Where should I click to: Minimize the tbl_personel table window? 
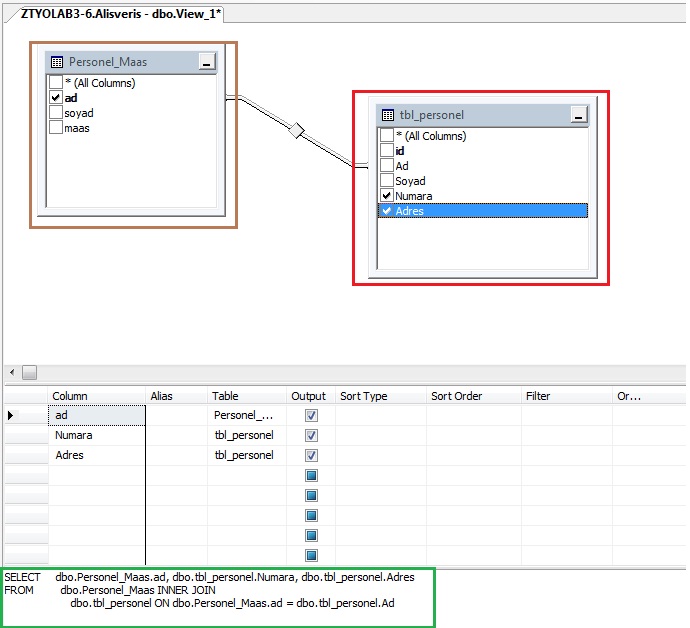pos(578,115)
